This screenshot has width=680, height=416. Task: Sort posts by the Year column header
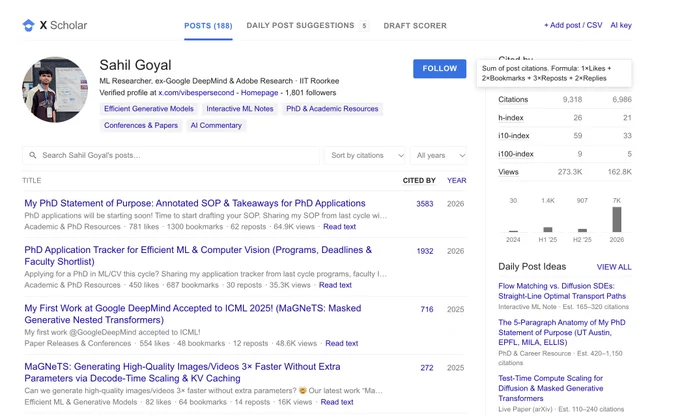[x=457, y=180]
